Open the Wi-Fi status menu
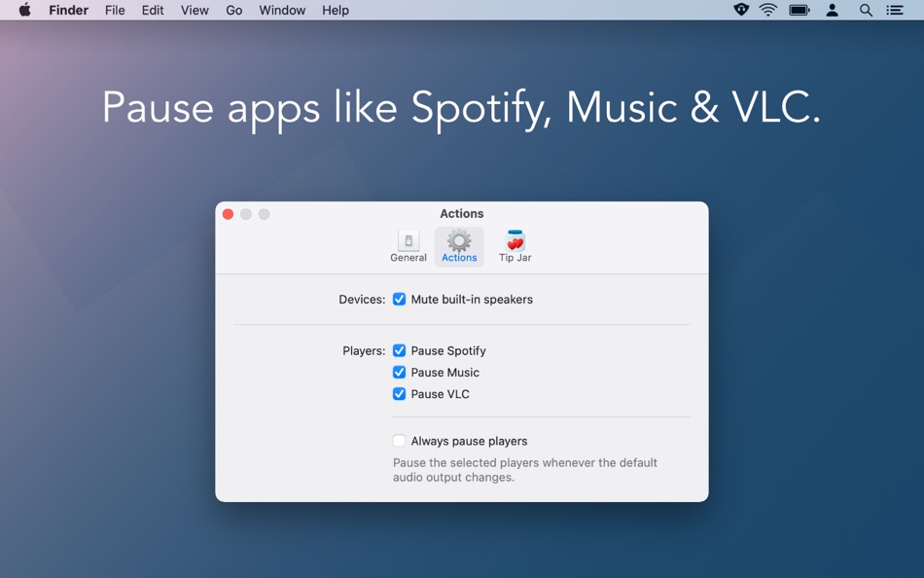924x578 pixels. pos(768,10)
